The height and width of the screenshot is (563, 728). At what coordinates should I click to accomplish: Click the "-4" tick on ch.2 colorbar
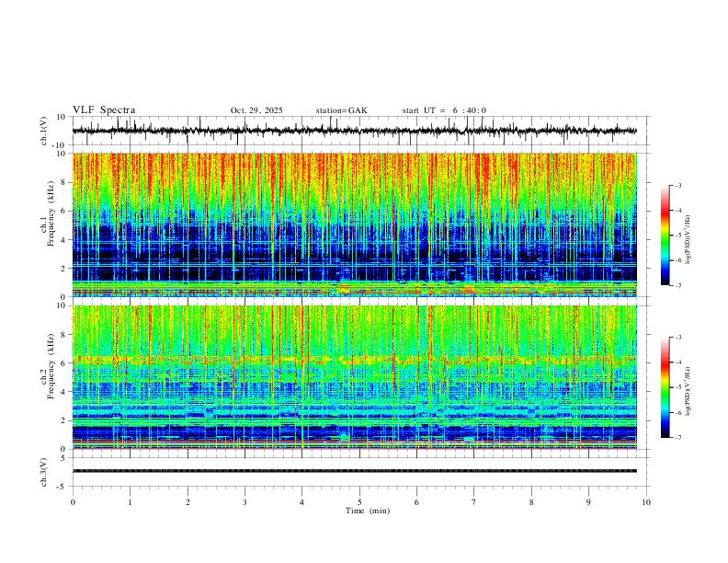point(677,362)
